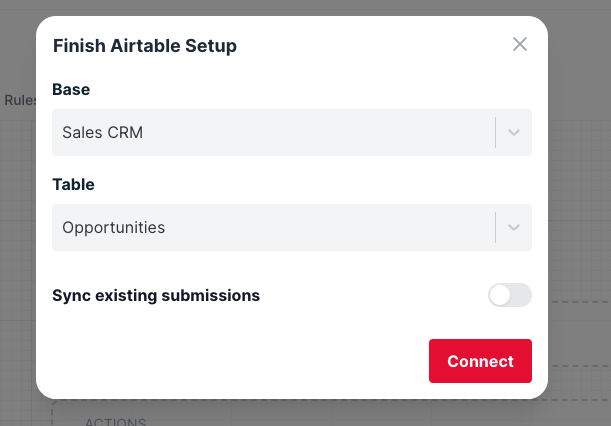Select the Rules tab behind the dialog
Screen dimensions: 611x426
20,100
